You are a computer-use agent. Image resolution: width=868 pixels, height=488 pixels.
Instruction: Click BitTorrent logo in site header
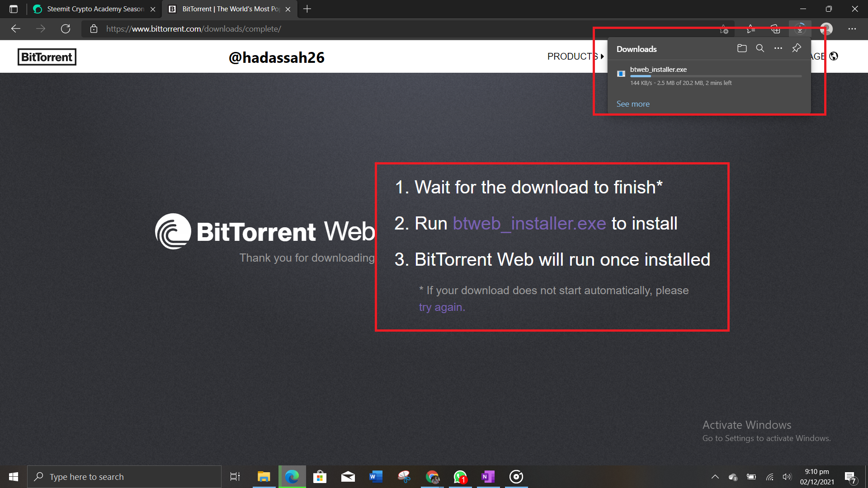click(x=47, y=57)
